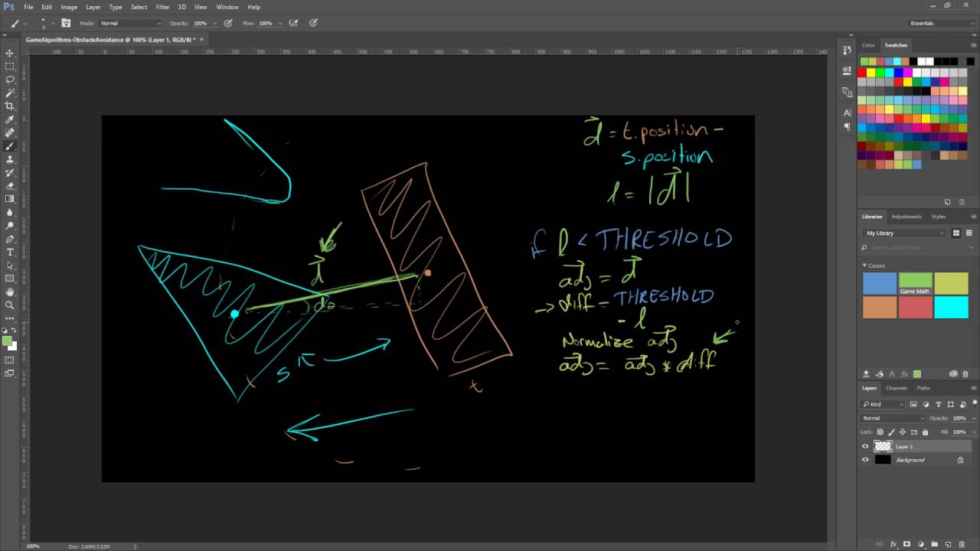The width and height of the screenshot is (980, 551).
Task: Switch to the Color panel tab
Action: point(868,45)
